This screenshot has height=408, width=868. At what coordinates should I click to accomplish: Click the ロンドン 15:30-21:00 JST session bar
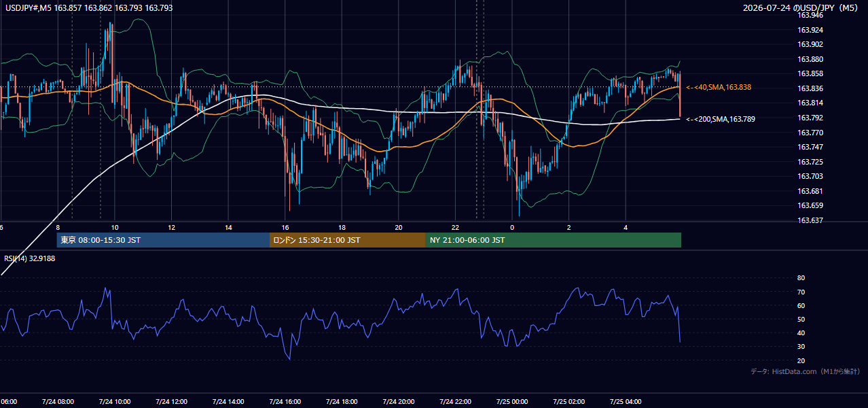[348, 240]
